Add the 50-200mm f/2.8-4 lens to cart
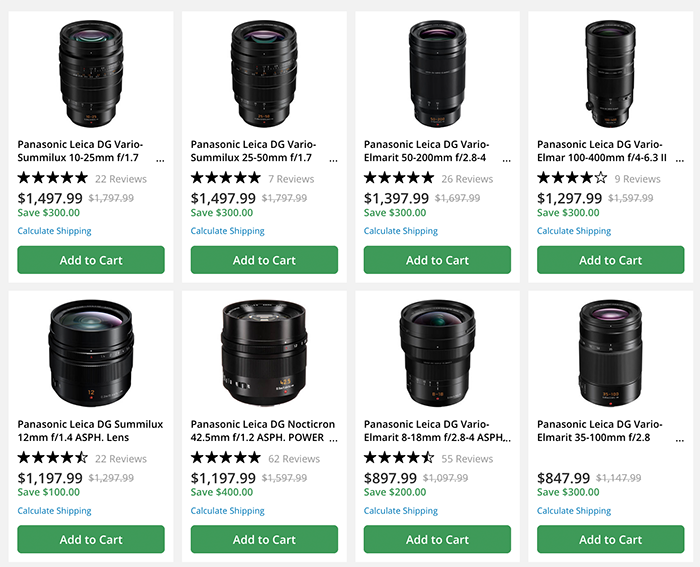Viewport: 700px width, 567px height. click(437, 260)
